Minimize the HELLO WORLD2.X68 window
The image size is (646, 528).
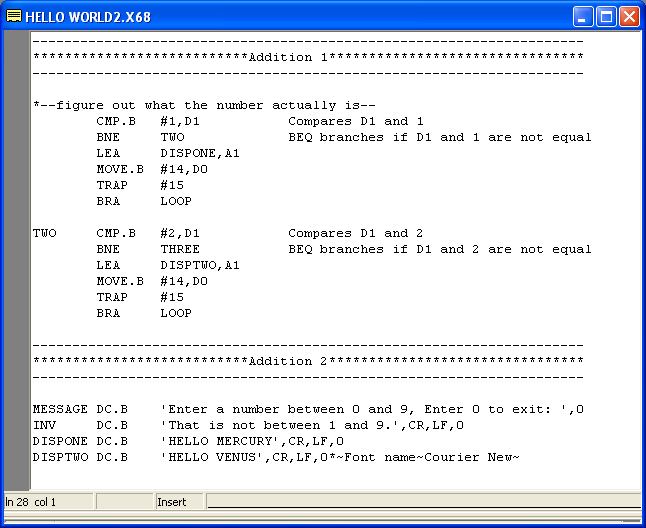584,17
